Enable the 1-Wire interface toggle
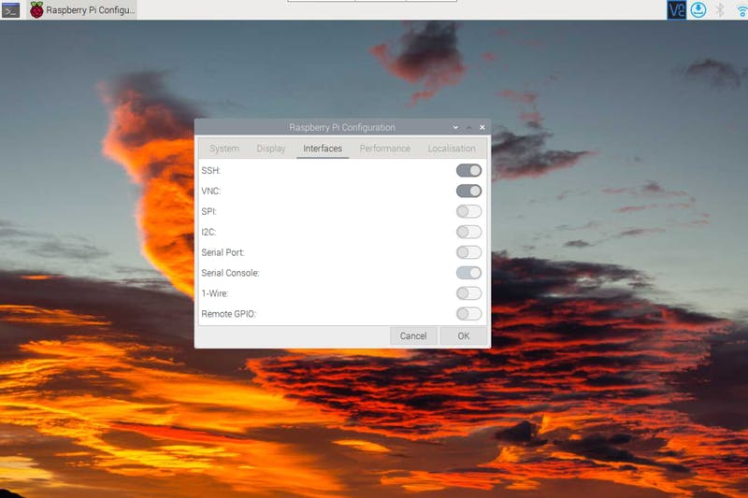 pos(468,293)
